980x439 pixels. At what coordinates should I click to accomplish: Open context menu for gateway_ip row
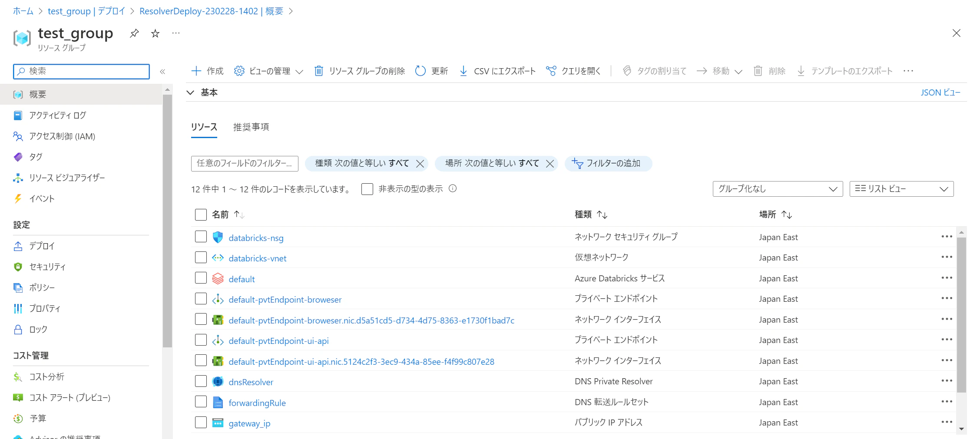point(947,422)
